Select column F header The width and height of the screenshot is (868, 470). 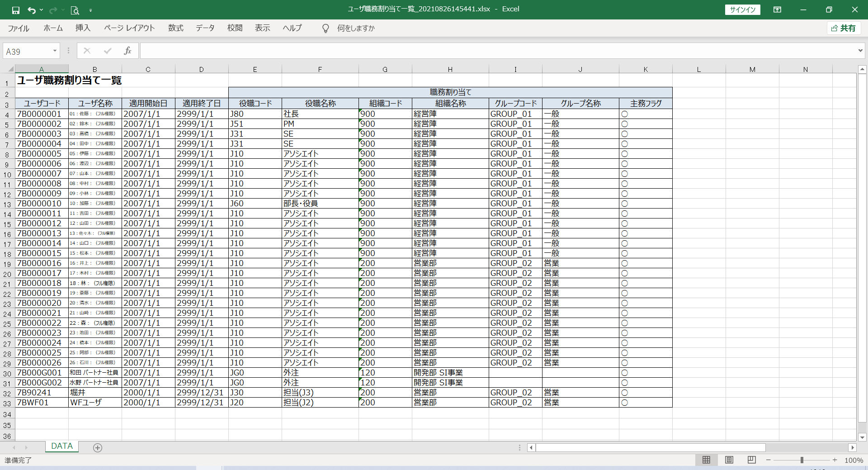coord(320,69)
